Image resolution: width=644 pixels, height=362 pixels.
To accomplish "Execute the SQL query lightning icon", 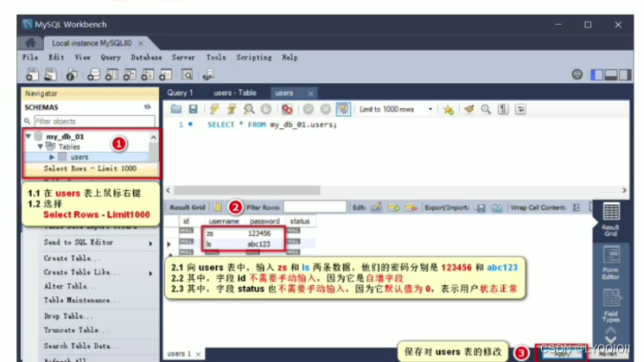I will click(214, 109).
